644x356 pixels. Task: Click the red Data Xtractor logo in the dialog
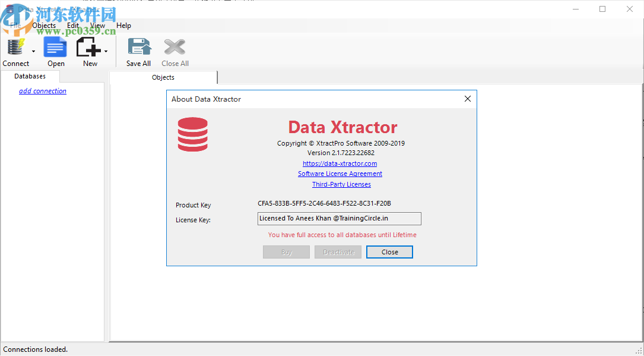192,134
